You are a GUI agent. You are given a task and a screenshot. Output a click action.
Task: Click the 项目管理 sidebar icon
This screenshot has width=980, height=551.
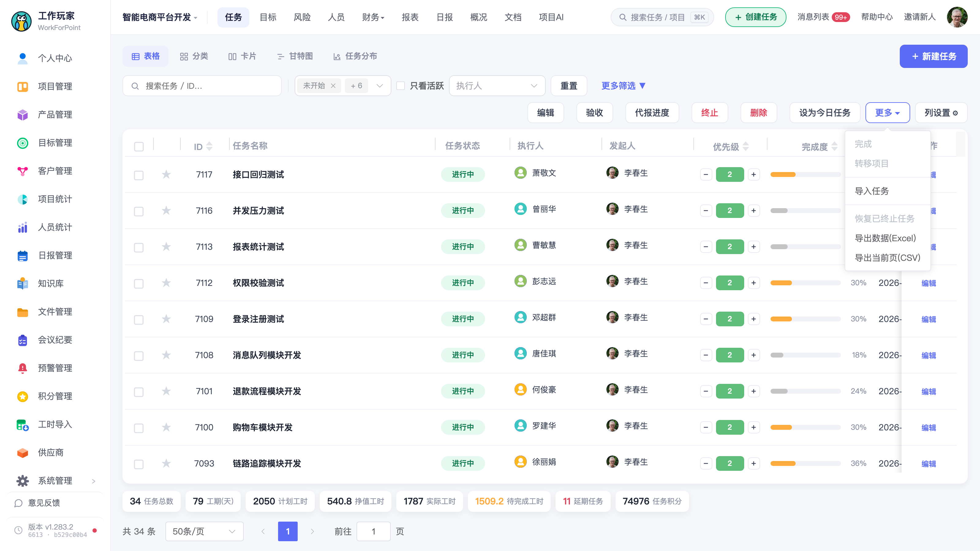coord(22,86)
